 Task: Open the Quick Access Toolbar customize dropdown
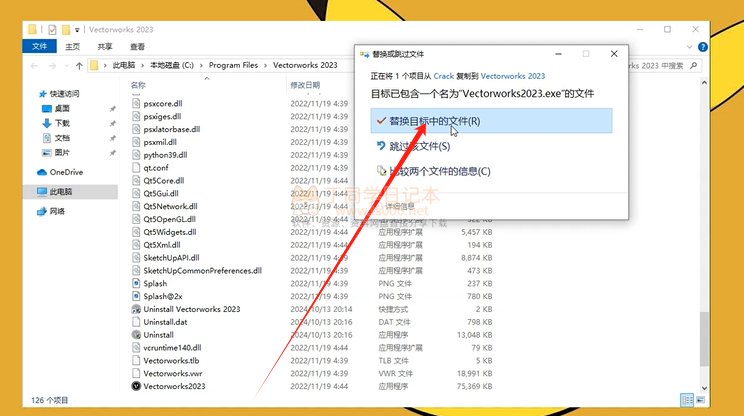pyautogui.click(x=77, y=30)
